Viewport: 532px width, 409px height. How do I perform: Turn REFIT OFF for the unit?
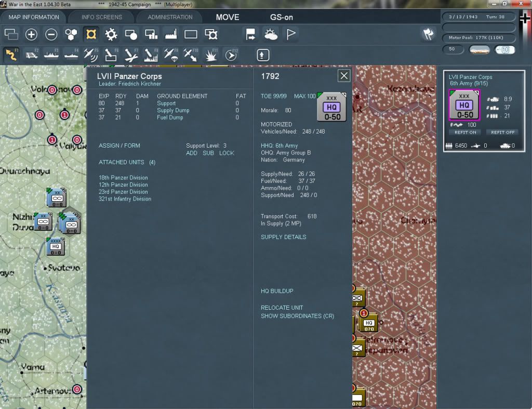[503, 133]
